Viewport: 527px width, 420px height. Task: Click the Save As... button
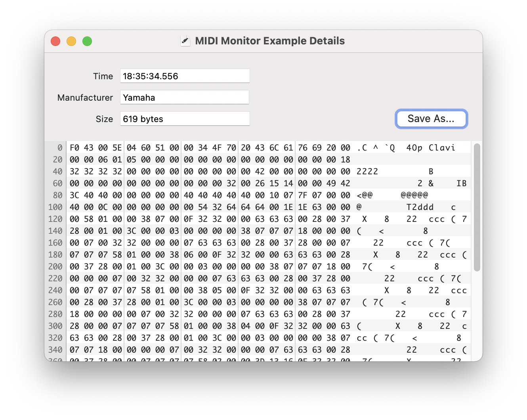click(x=431, y=119)
